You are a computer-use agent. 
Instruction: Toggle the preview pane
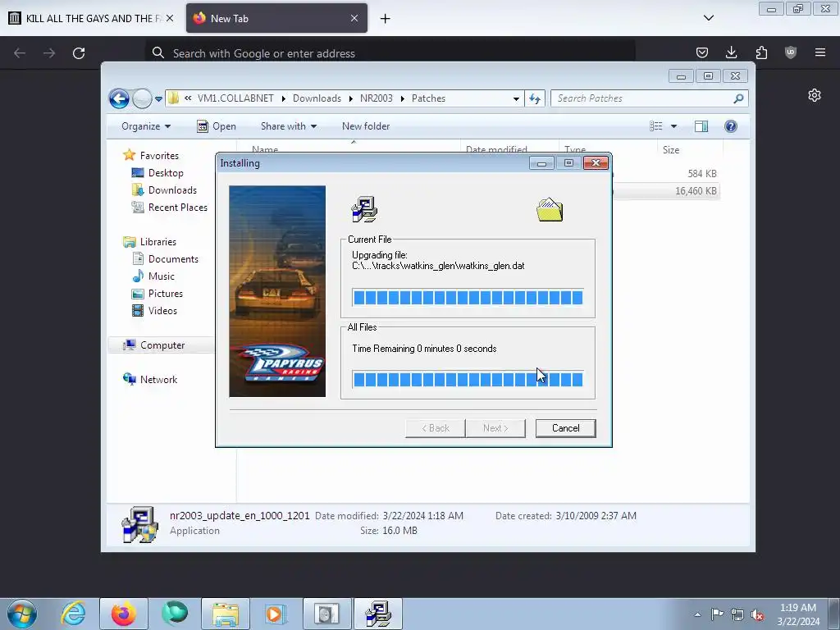pyautogui.click(x=701, y=126)
